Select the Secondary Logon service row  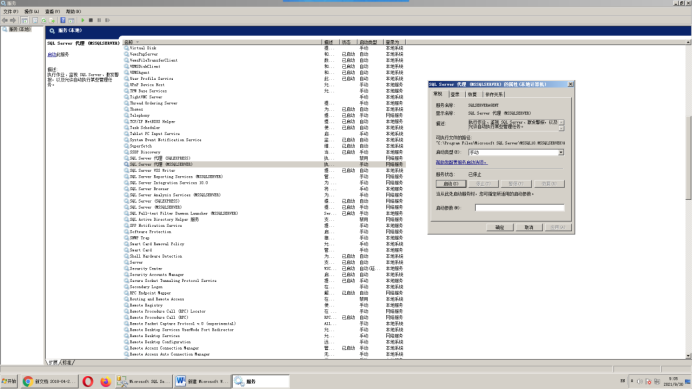264,287
